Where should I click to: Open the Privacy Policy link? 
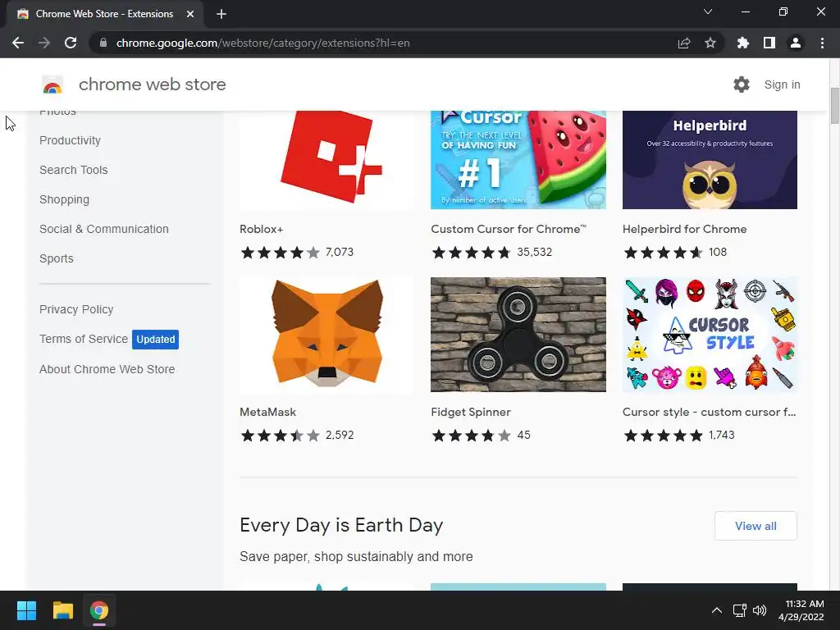[76, 309]
